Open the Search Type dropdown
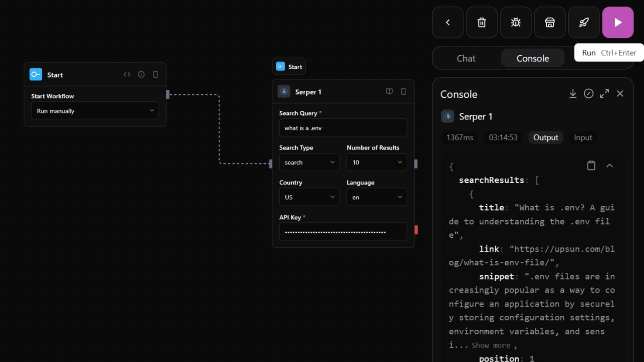This screenshot has width=644, height=362. tap(309, 162)
